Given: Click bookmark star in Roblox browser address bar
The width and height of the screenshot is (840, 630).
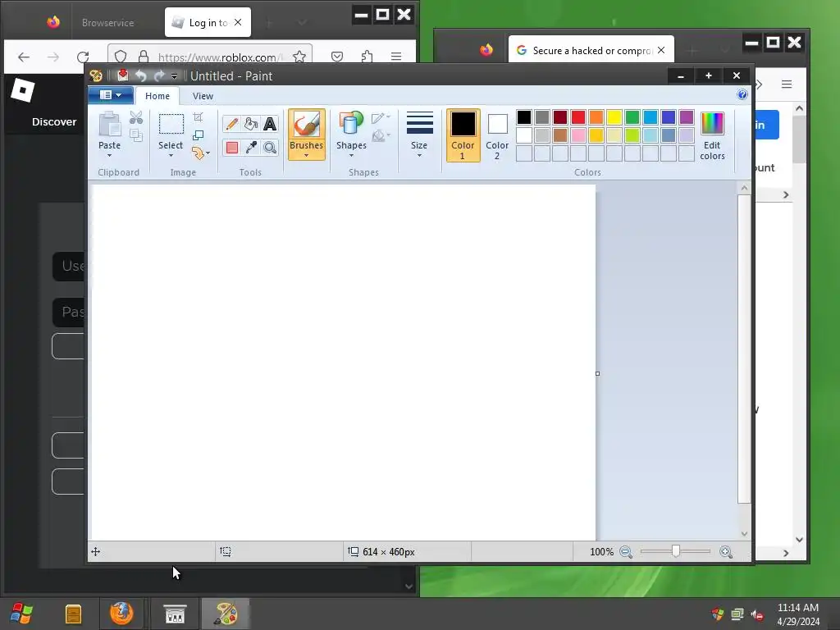Looking at the screenshot, I should 299,57.
